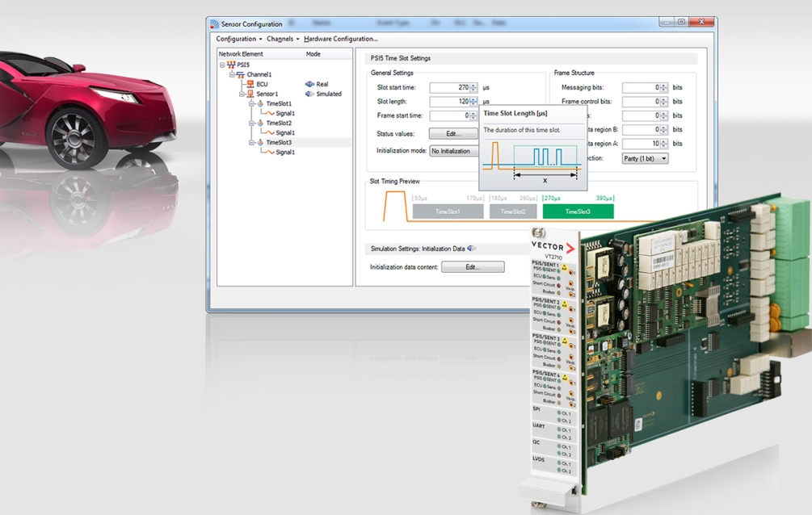Click the Signal1 waveform icon under TimeSlot2
The height and width of the screenshot is (515, 812).
pyautogui.click(x=269, y=132)
